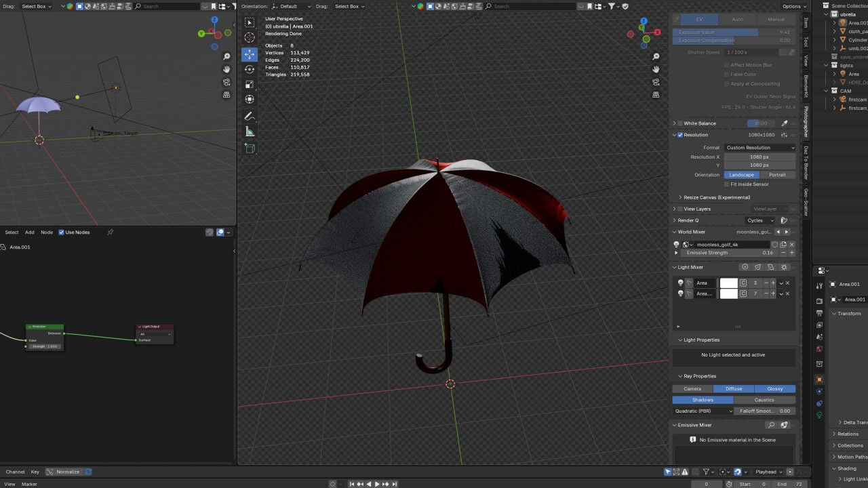This screenshot has height=488, width=868.
Task: Enable Fit inside Sensor checkbox
Action: 727,184
